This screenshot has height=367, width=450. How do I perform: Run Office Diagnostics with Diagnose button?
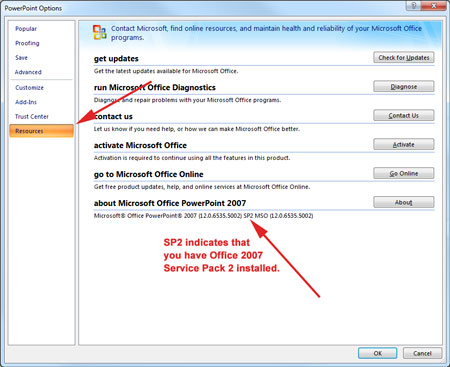click(404, 86)
